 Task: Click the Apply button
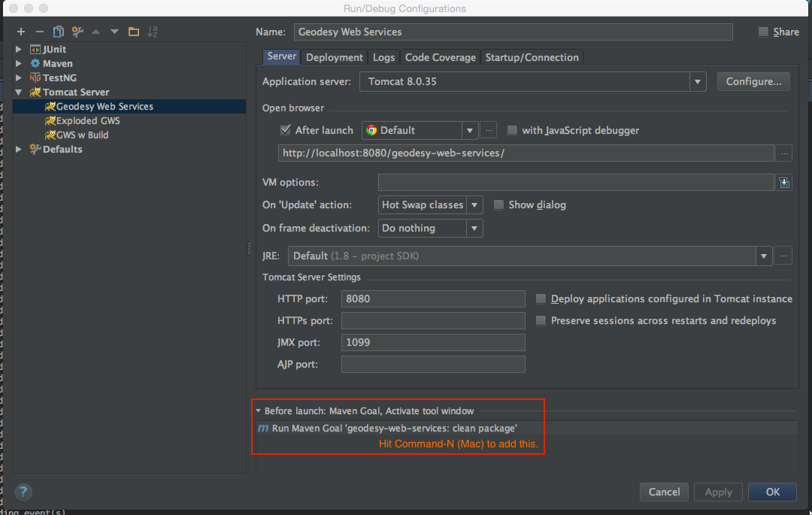coord(718,492)
